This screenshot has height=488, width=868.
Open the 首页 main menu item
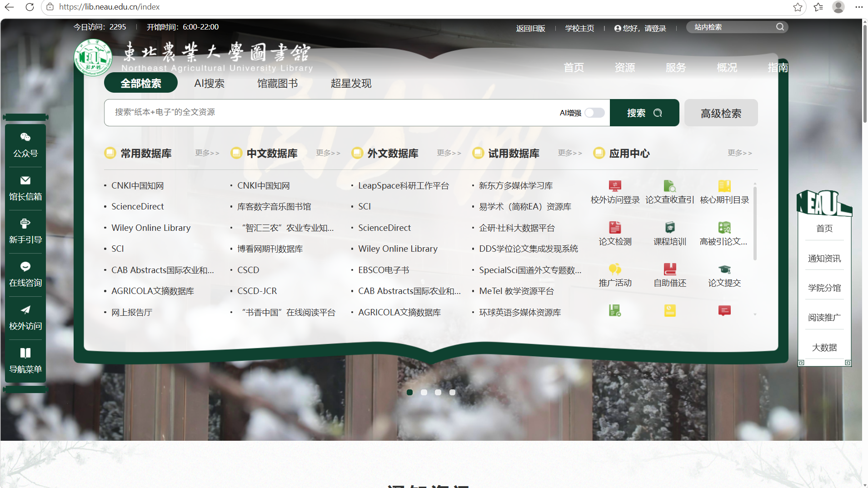point(574,67)
